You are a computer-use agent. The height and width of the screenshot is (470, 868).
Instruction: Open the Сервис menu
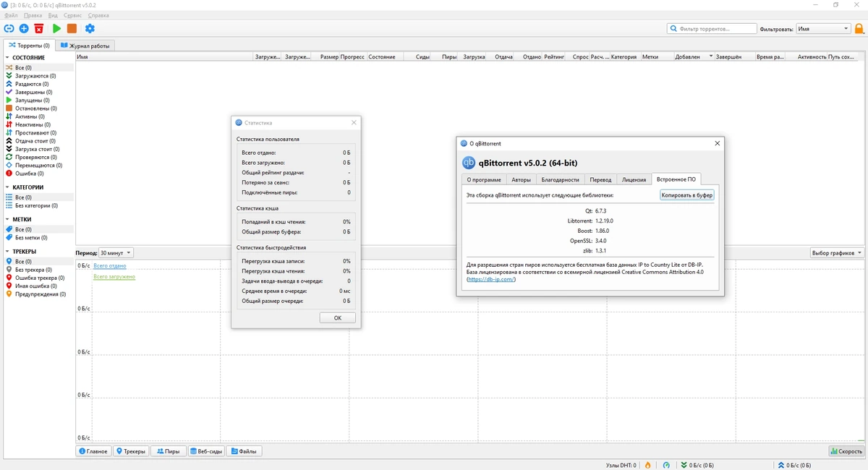point(72,15)
